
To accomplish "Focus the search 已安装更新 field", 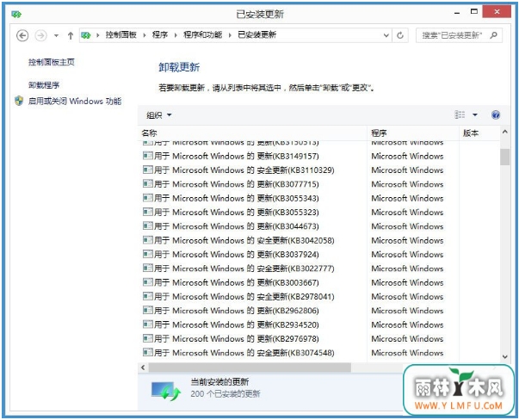I will click(x=459, y=35).
